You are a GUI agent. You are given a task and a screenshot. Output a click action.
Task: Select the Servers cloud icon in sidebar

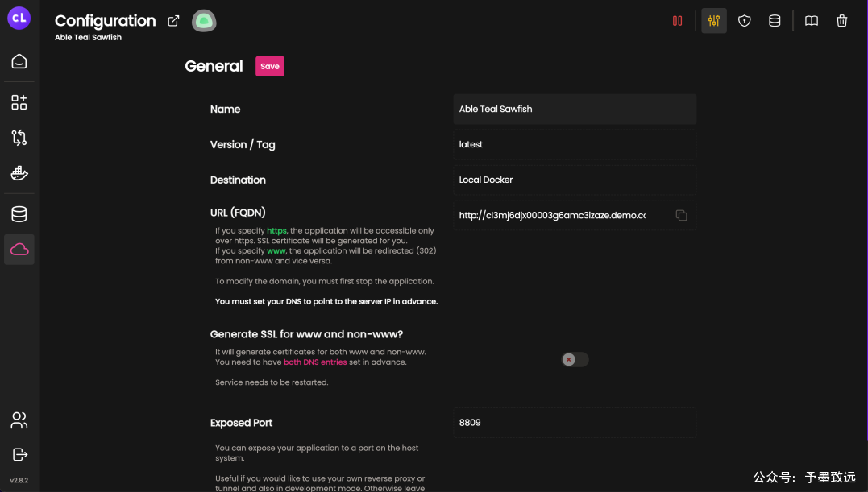pos(19,249)
